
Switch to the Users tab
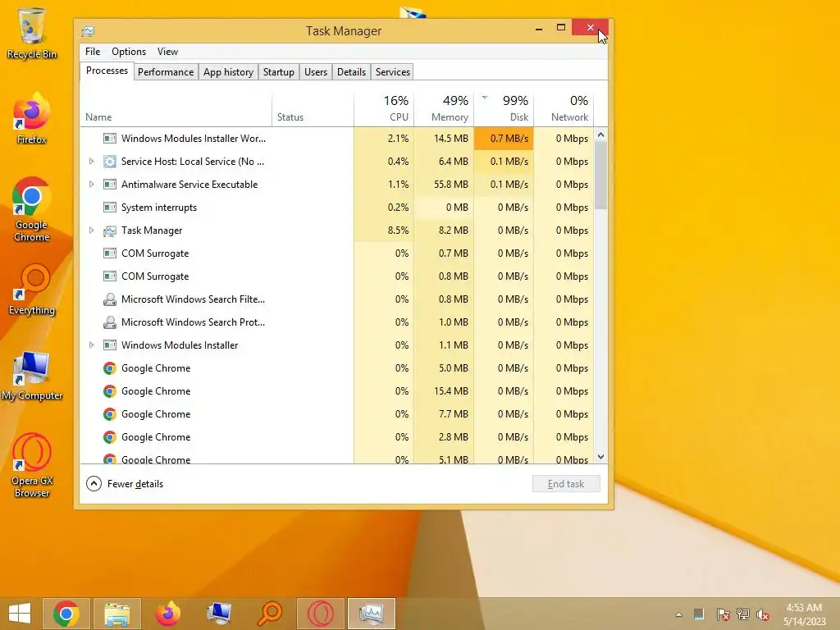point(316,72)
